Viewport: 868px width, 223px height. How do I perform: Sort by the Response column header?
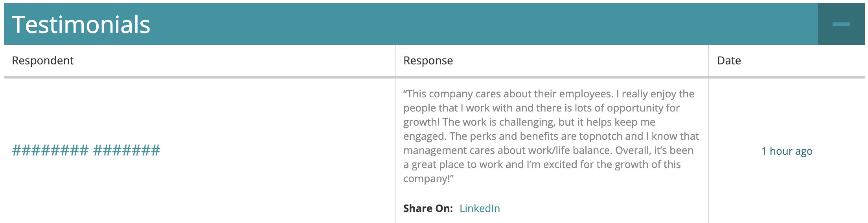pyautogui.click(x=428, y=60)
